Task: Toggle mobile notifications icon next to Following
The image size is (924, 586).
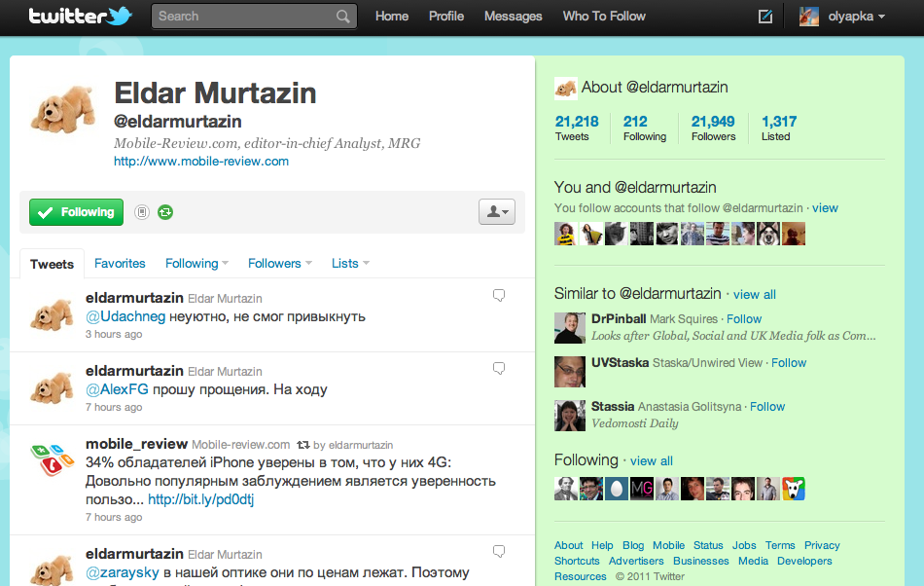Action: coord(142,212)
